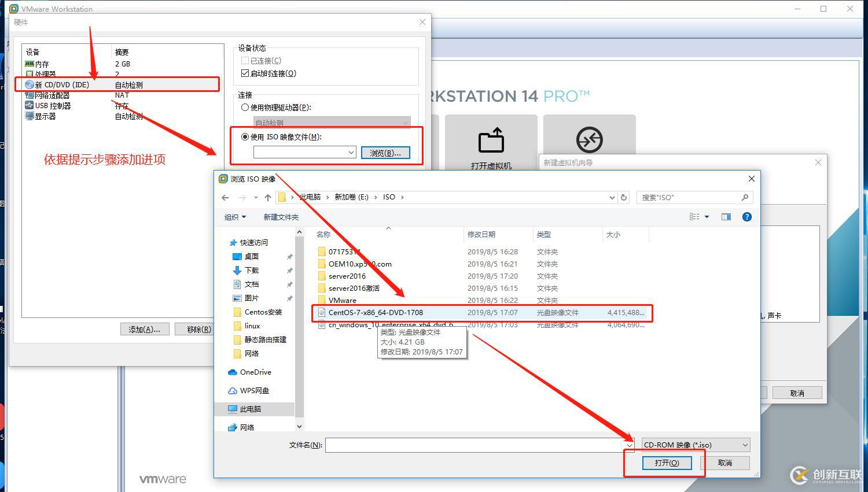Select the 内存 memory device row

[122, 64]
